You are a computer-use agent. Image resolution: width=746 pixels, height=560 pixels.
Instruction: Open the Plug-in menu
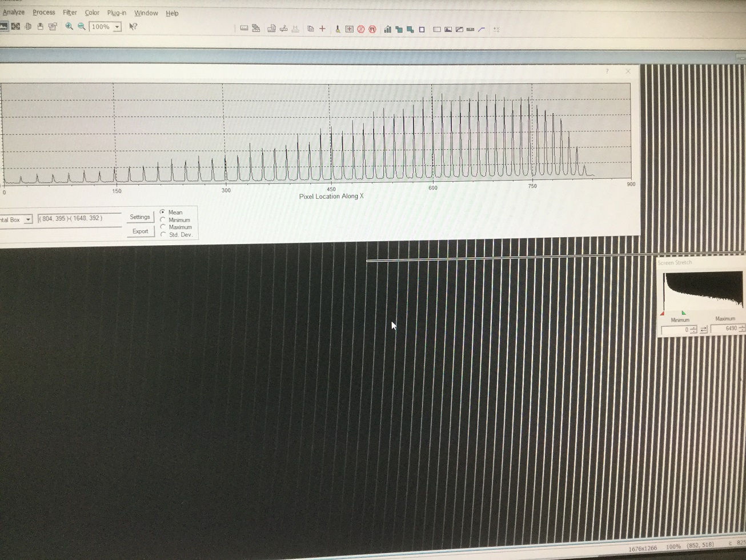pos(117,13)
